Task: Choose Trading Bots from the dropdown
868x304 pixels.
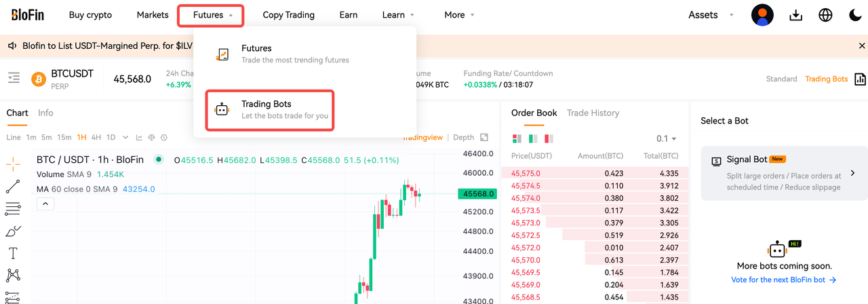Action: (x=270, y=110)
